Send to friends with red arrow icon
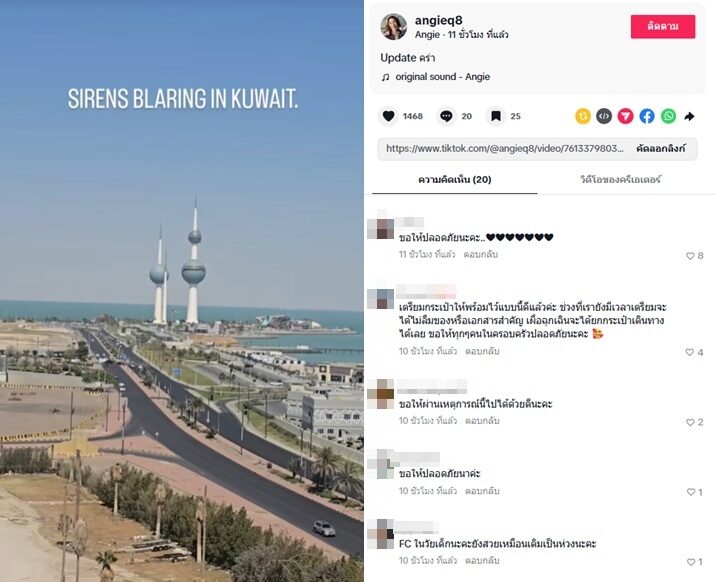This screenshot has width=716, height=582. (626, 116)
